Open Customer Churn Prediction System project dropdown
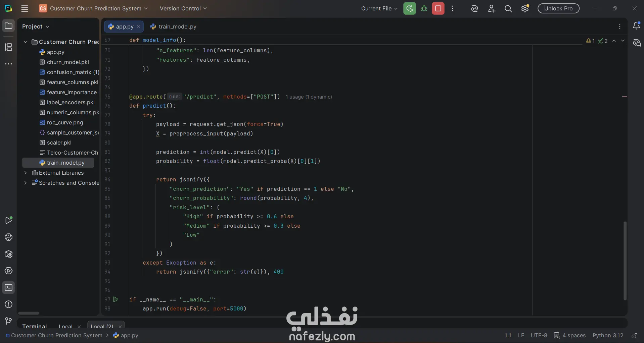Viewport: 644px width, 343px height. 93,8
